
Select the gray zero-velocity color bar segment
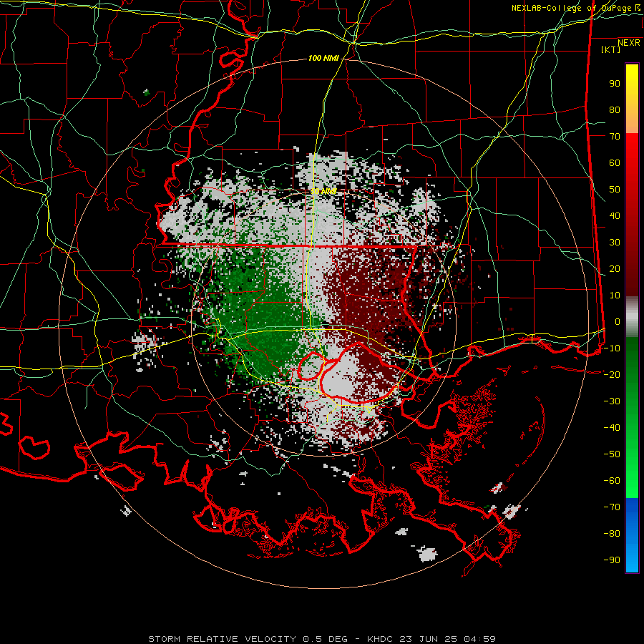click(x=632, y=317)
